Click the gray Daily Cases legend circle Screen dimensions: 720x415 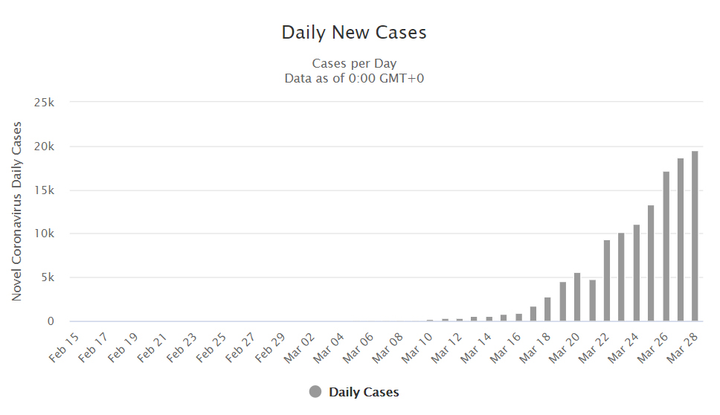coord(317,392)
